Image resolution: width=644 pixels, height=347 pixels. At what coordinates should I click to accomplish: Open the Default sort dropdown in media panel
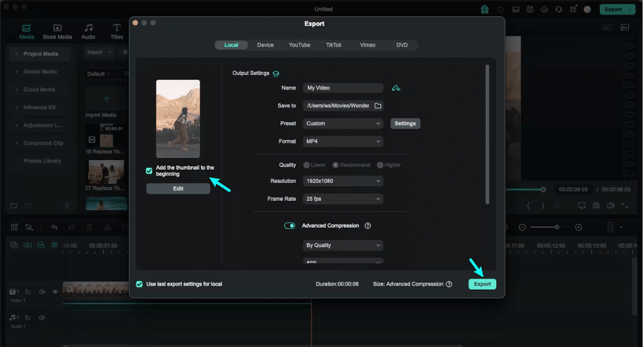tap(99, 74)
